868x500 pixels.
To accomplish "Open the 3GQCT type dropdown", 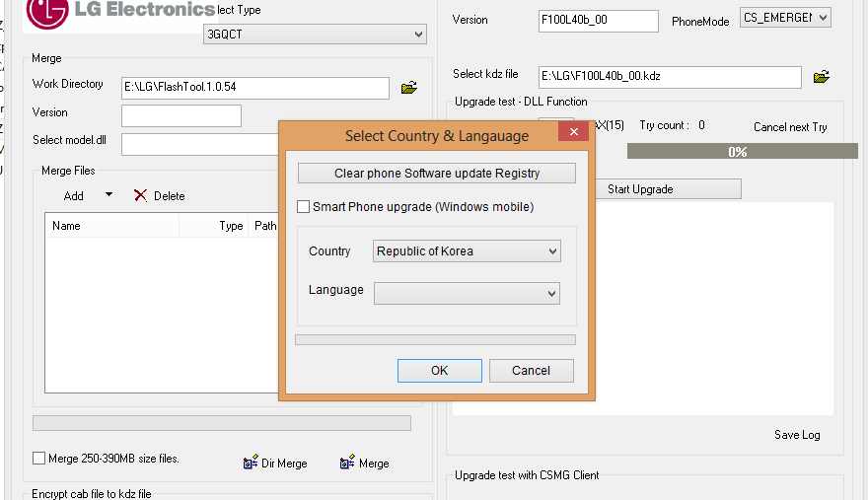I will pyautogui.click(x=315, y=35).
